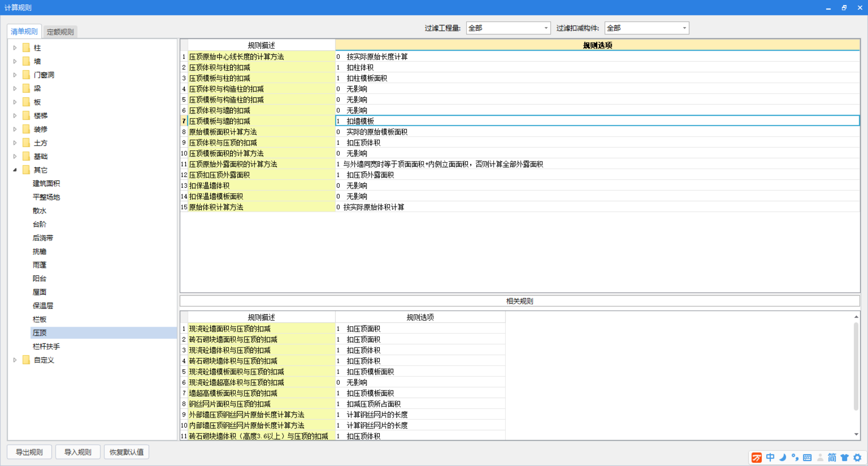Image resolution: width=868 pixels, height=466 pixels.
Task: Click scrollbar up arrow in related rules
Action: point(856,317)
